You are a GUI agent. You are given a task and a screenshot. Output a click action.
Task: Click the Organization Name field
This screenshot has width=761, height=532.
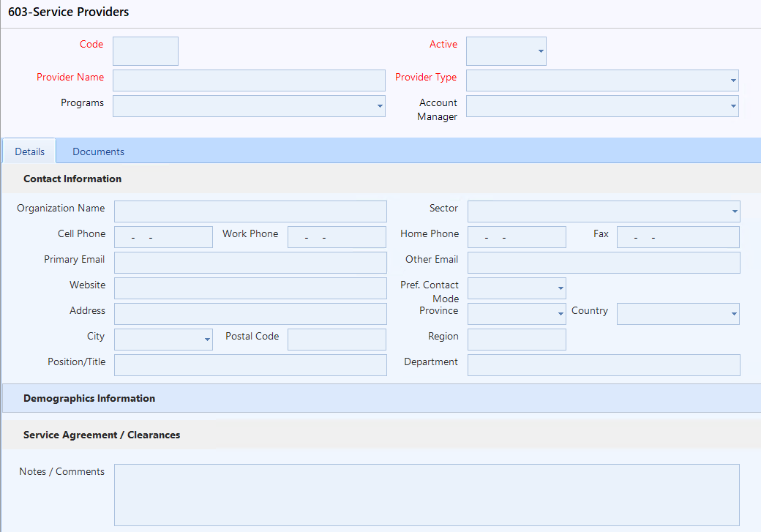click(x=250, y=211)
